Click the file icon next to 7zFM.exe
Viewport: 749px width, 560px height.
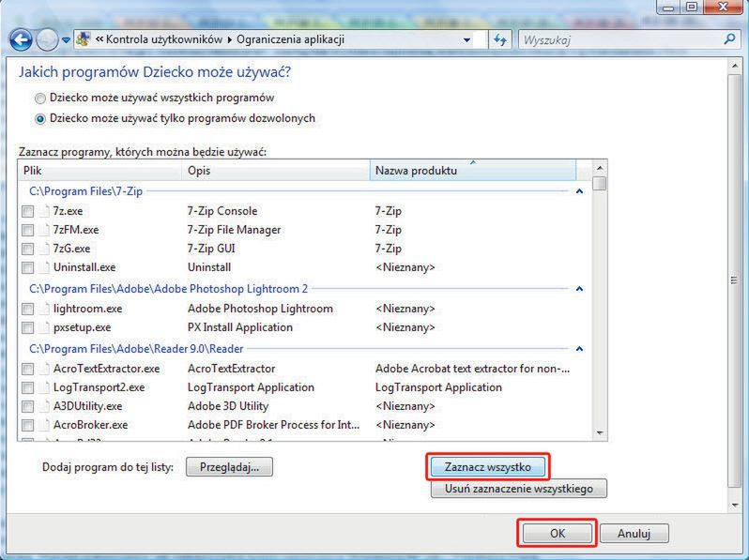tap(44, 230)
